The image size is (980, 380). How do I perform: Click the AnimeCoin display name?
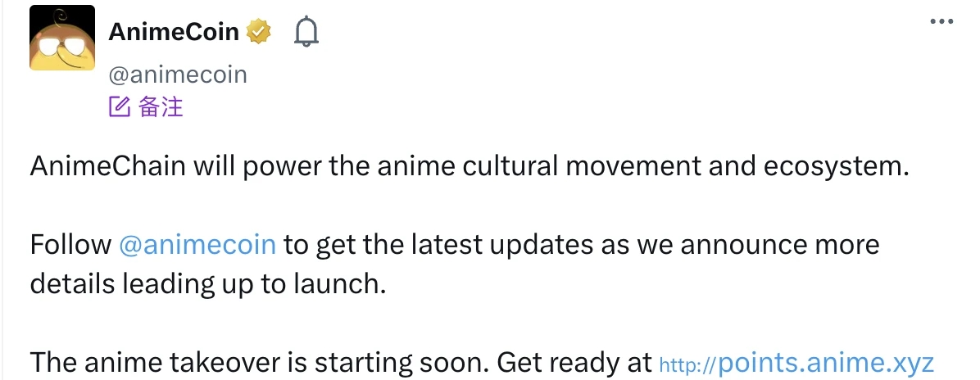pyautogui.click(x=174, y=32)
